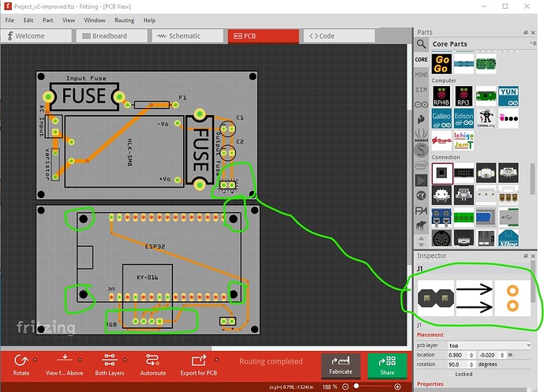
Task: Click the location X field 0.980
Action: (x=458, y=355)
